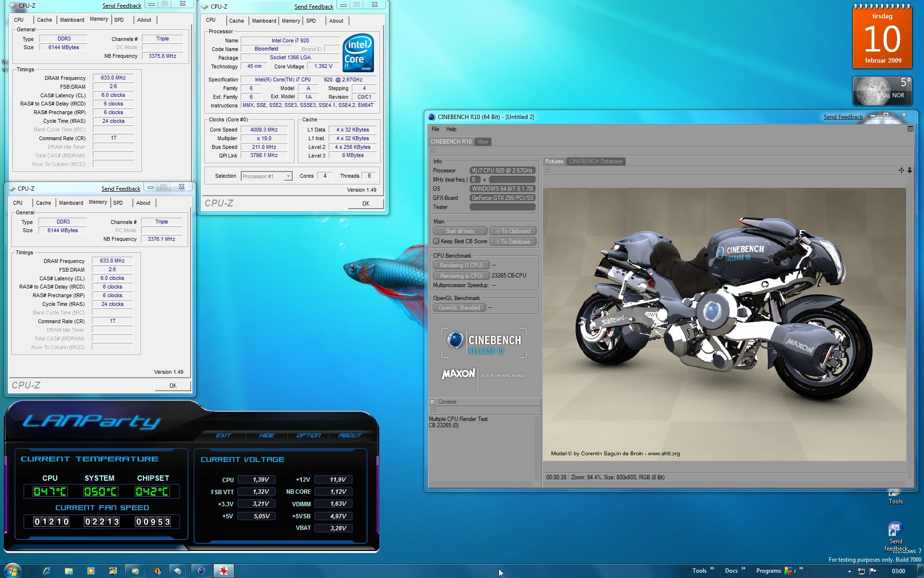The height and width of the screenshot is (578, 924).
Task: Click the MAXON logo in CINEBENCH
Action: 459,374
